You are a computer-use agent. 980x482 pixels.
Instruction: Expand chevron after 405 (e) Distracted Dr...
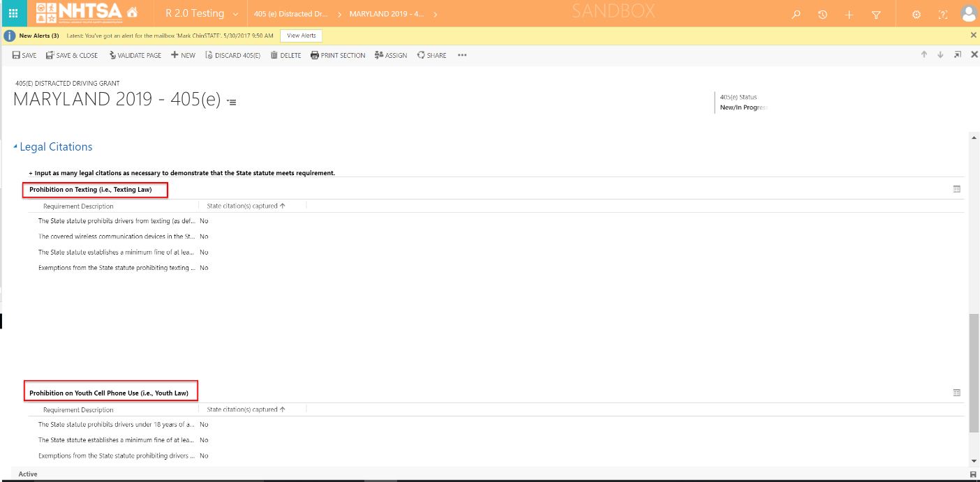341,14
